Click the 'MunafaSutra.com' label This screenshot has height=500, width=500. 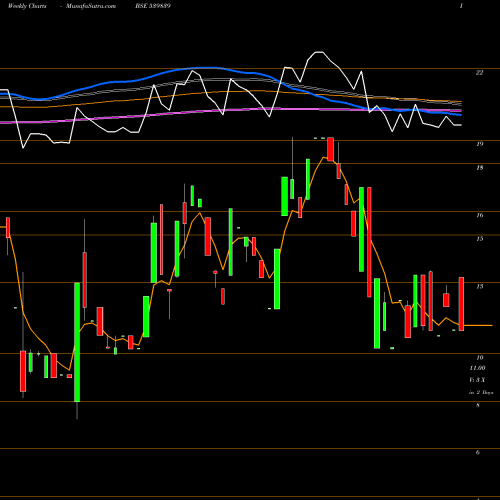pyautogui.click(x=91, y=6)
